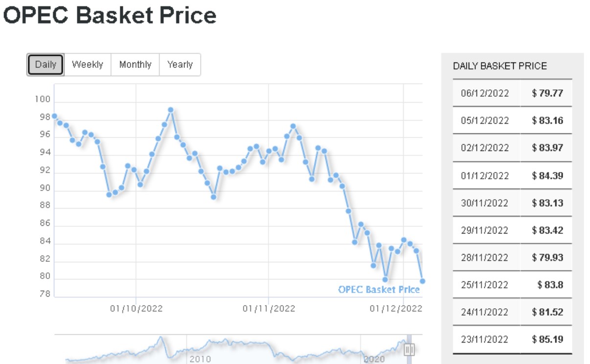590x364 pixels.
Task: Switch to the Weekly view tab
Action: 88,64
